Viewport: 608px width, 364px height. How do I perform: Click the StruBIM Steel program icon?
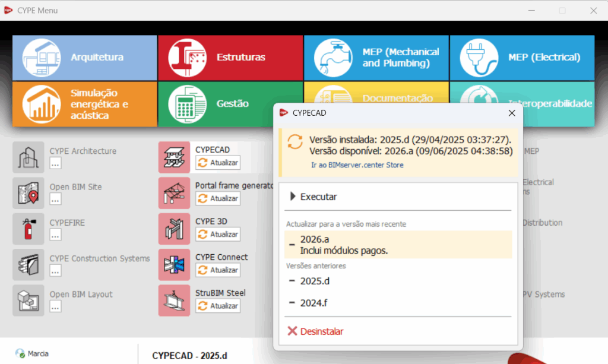[174, 300]
